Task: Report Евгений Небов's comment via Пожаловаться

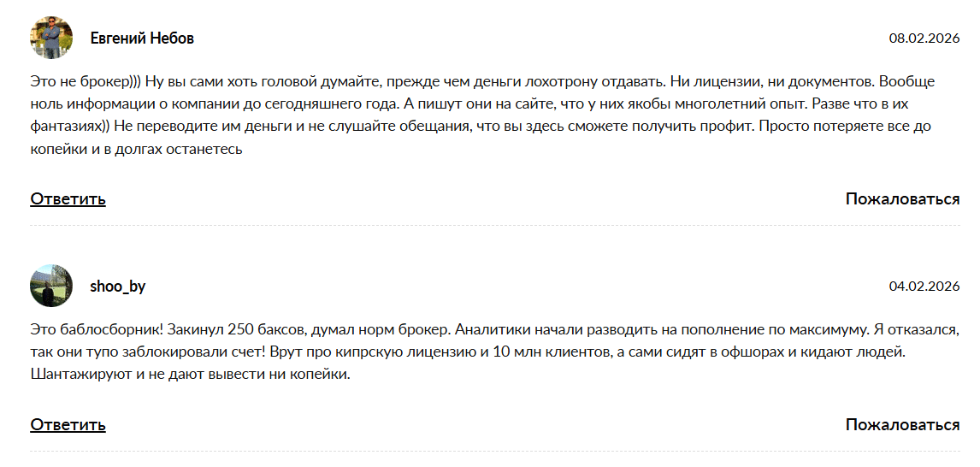Action: 902,199
